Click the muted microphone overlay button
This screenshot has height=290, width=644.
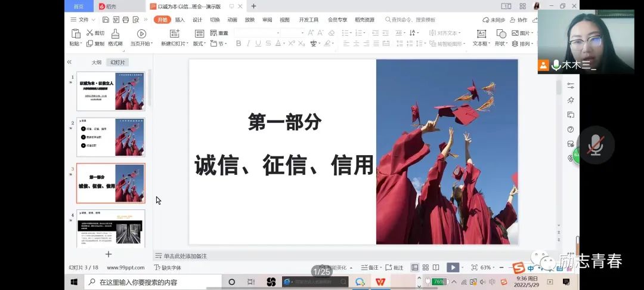pyautogui.click(x=595, y=144)
